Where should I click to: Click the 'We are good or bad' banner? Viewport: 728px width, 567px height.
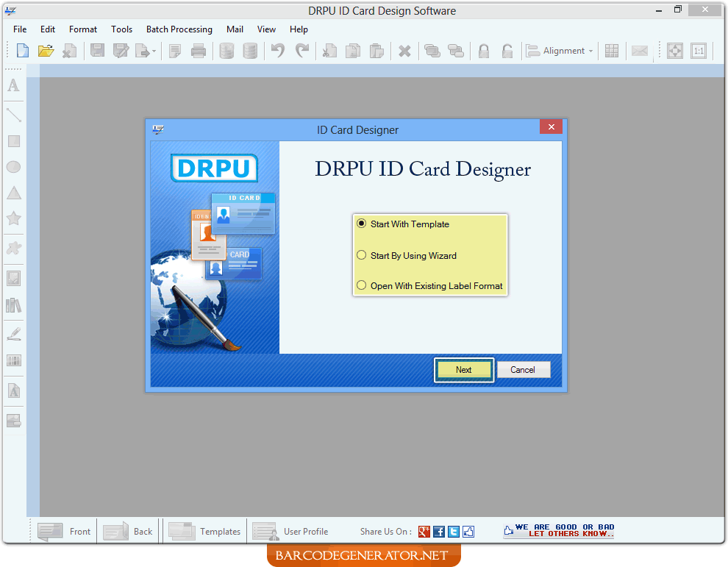click(559, 530)
